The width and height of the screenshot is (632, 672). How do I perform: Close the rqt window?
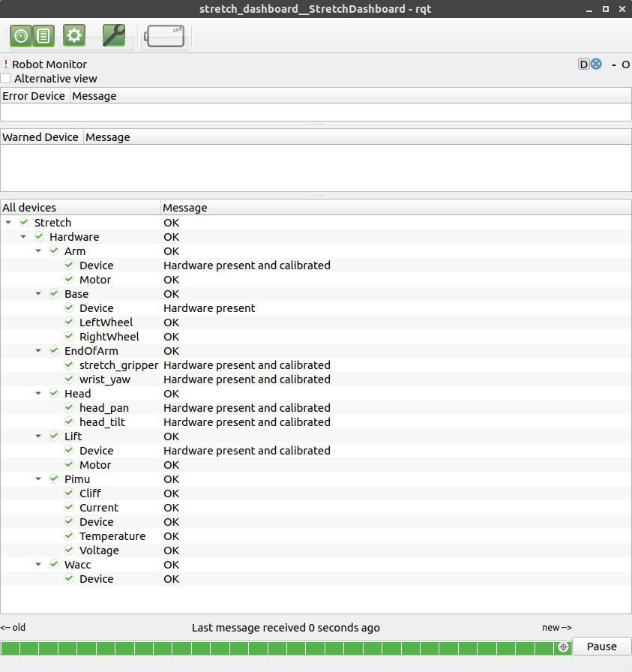coord(622,9)
